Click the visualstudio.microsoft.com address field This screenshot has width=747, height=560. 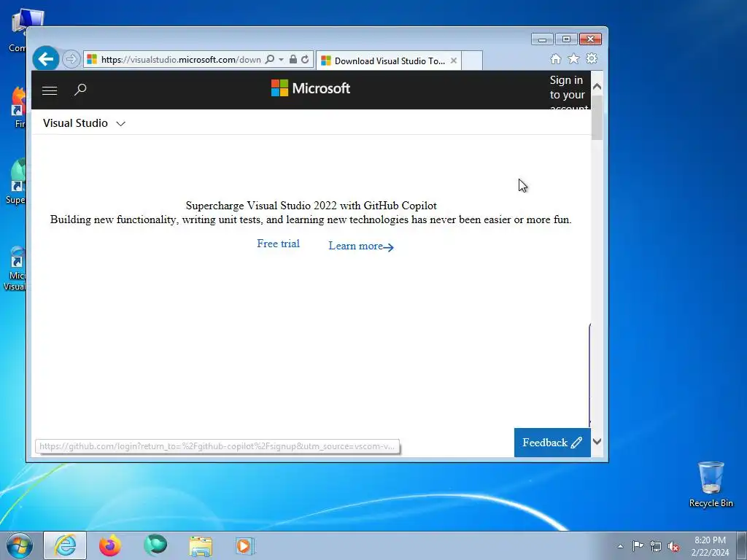[181, 59]
